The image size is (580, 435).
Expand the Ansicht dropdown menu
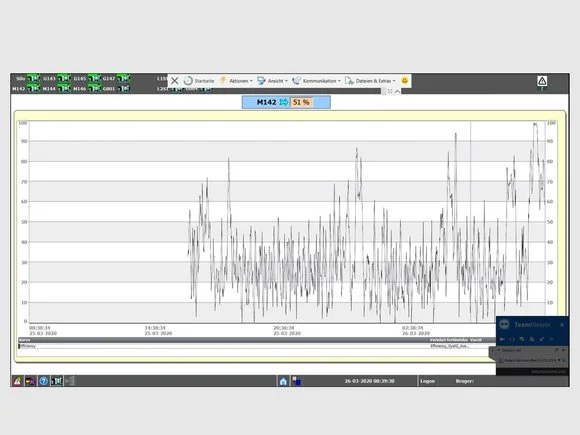(x=273, y=81)
